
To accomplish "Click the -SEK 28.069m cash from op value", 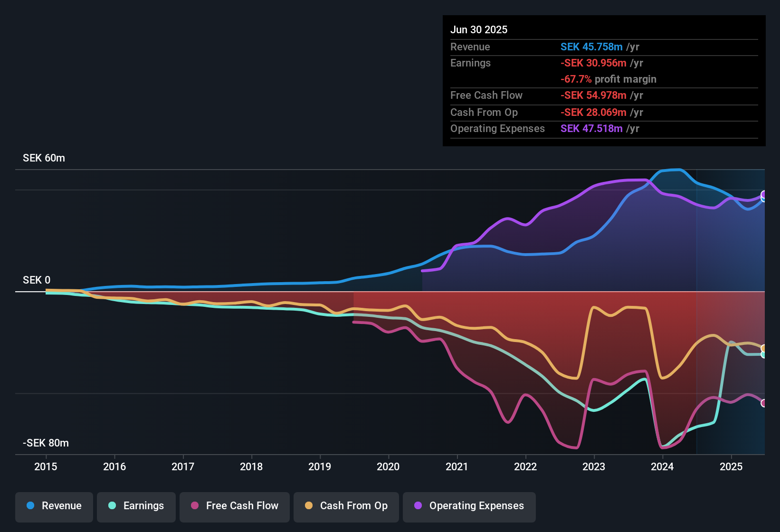I will pyautogui.click(x=593, y=112).
